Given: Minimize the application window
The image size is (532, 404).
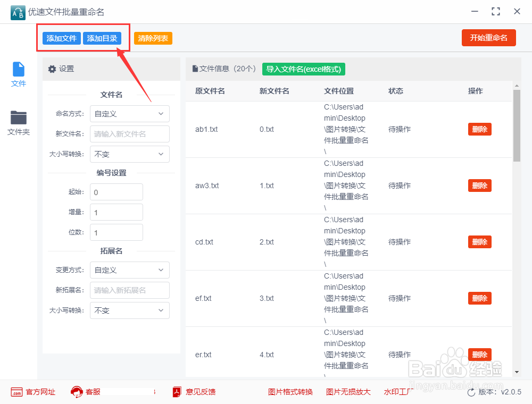Looking at the screenshot, I should [475, 12].
